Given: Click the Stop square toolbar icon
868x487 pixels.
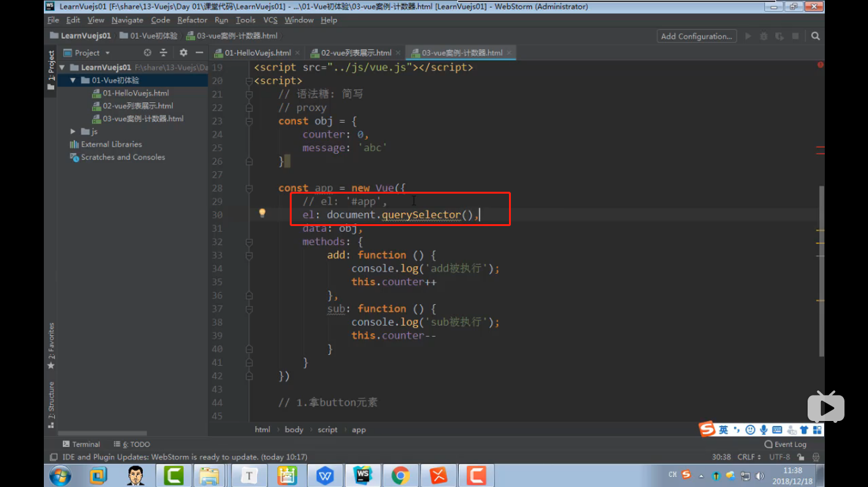Looking at the screenshot, I should click(x=796, y=36).
